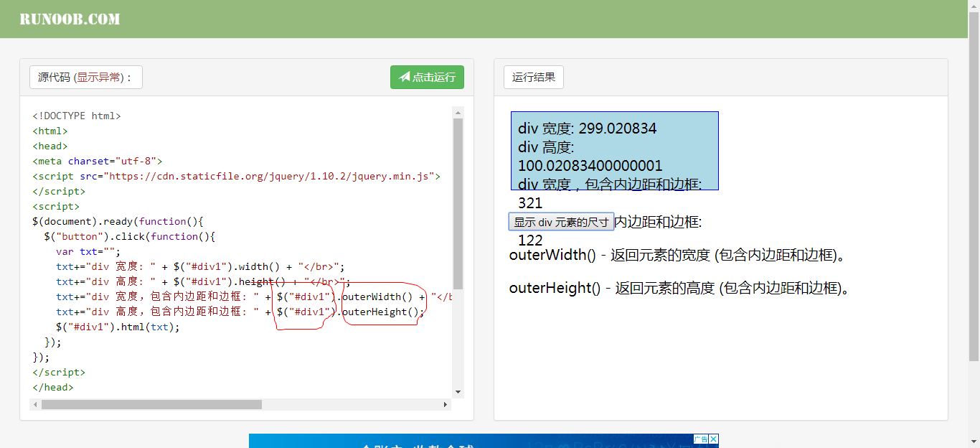Click the page scrollbar up arrow
The width and height of the screenshot is (980, 448).
coord(974,6)
